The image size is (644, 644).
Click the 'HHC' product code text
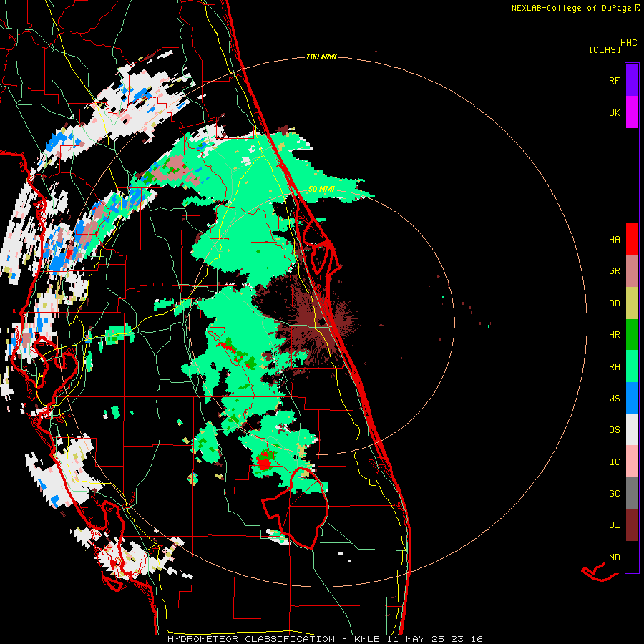pos(629,43)
